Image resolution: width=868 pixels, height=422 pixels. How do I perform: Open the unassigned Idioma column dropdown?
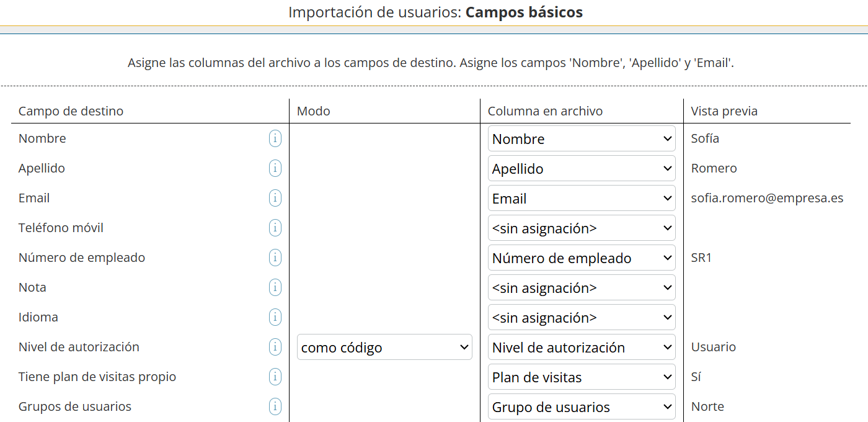pyautogui.click(x=581, y=317)
